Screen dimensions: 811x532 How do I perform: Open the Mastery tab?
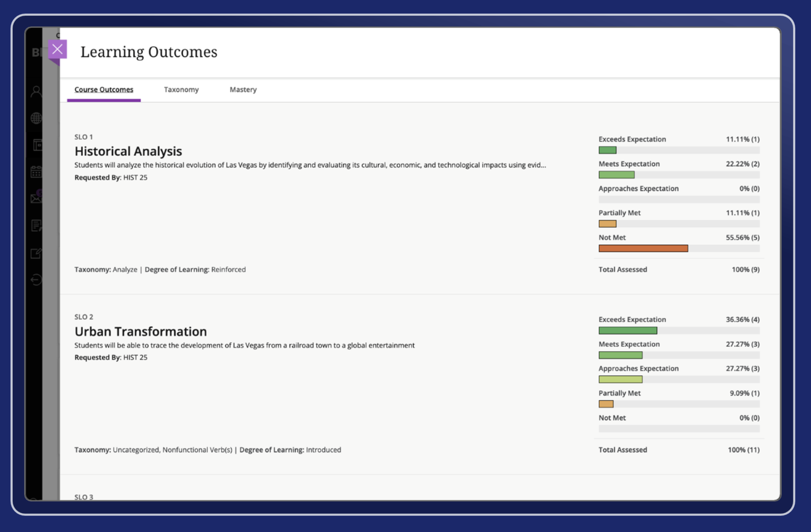(x=243, y=90)
